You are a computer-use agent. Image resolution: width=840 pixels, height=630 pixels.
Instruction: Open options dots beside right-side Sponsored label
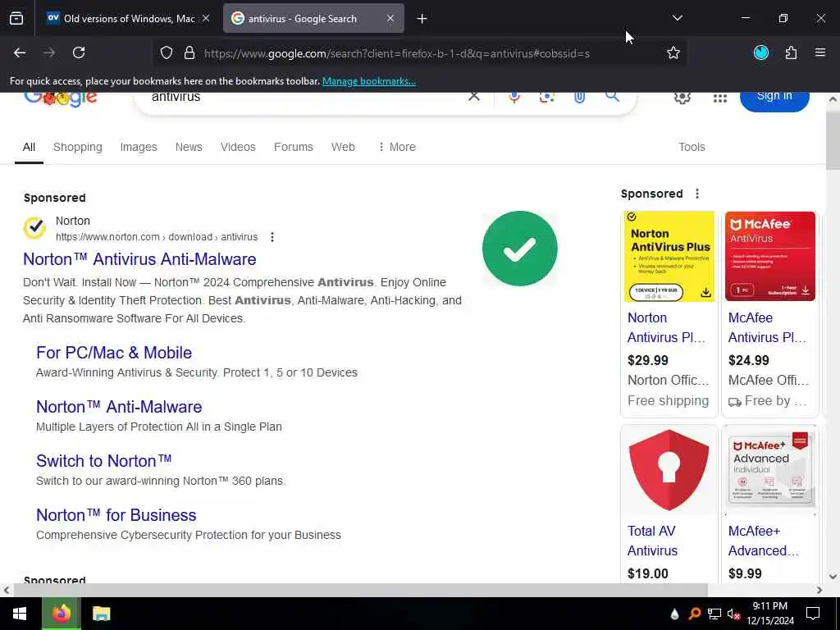(x=697, y=194)
